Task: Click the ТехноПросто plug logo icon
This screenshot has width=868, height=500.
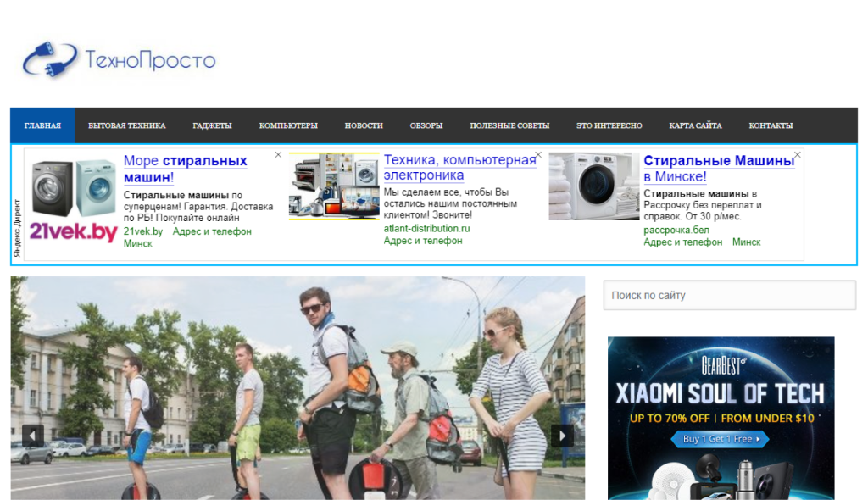Action: pyautogui.click(x=49, y=61)
